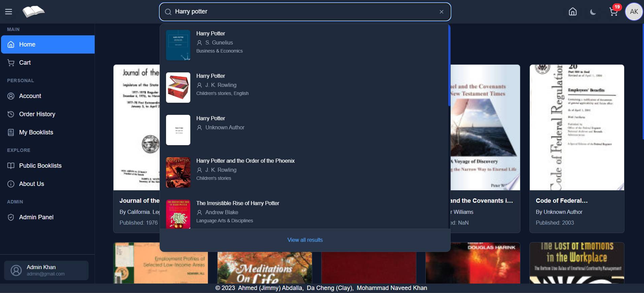
Task: Clear the search field text
Action: 441,12
